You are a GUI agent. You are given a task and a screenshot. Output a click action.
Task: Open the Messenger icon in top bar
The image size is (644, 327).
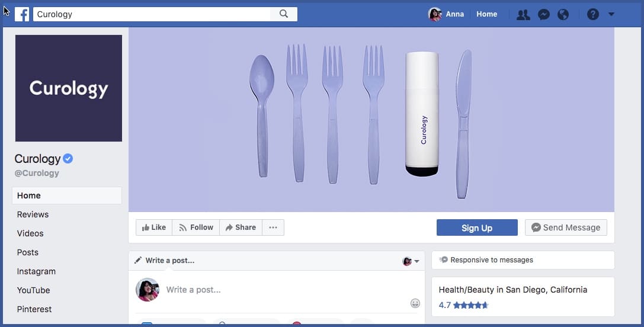pyautogui.click(x=544, y=14)
